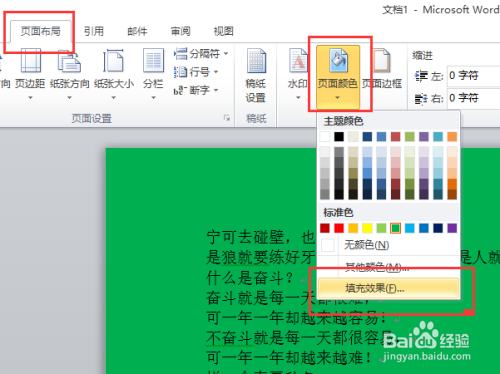Pick standard green swatch

tap(395, 228)
